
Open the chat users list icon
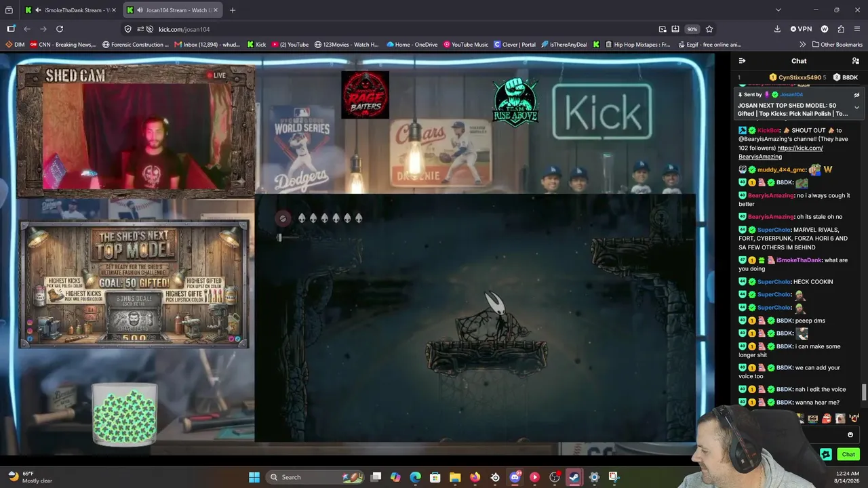pos(856,61)
